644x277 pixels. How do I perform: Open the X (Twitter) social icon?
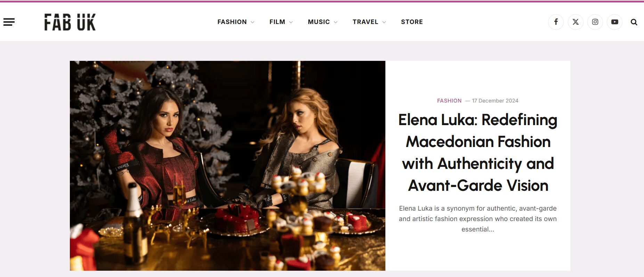[x=576, y=22]
